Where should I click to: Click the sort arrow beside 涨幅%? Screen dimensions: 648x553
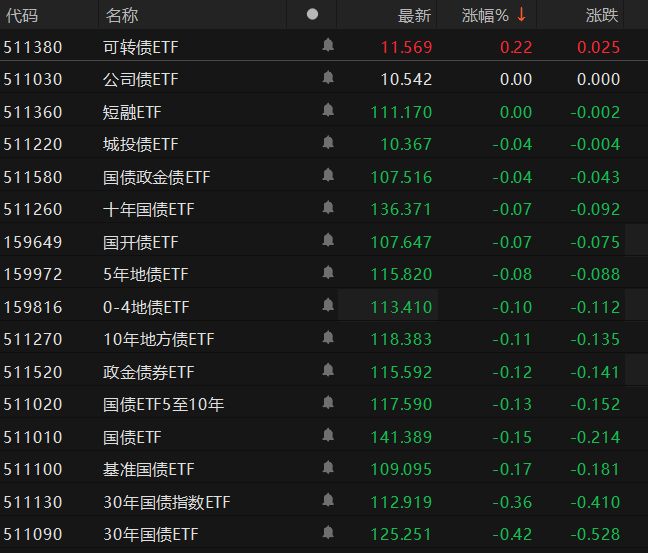point(521,15)
